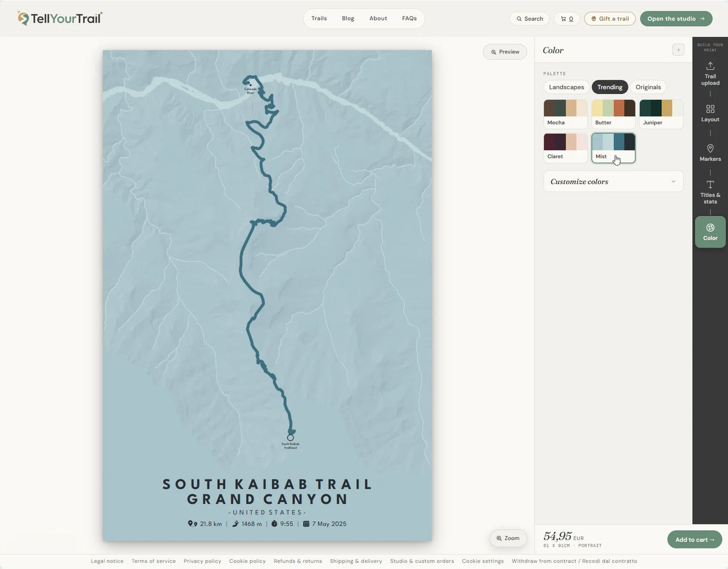Open the Trail upload step

pyautogui.click(x=710, y=74)
